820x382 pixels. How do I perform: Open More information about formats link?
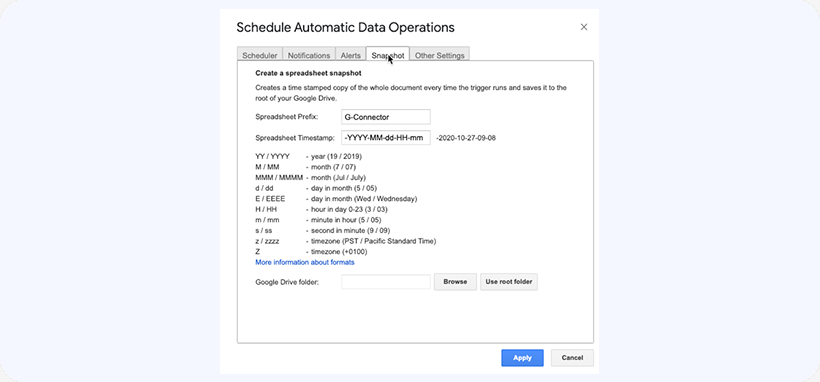coord(305,262)
